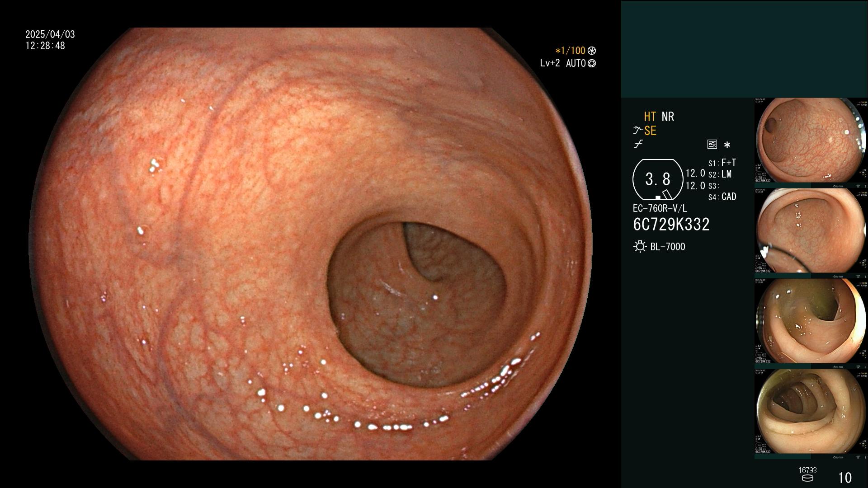Viewport: 868px width, 488px height.
Task: Click the tone curve icon below SE
Action: pos(638,144)
